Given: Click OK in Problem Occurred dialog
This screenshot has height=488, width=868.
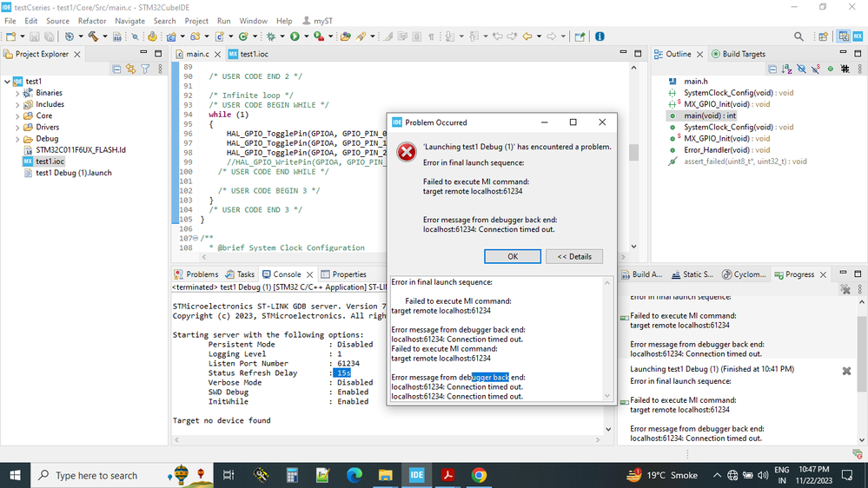Looking at the screenshot, I should tap(512, 256).
